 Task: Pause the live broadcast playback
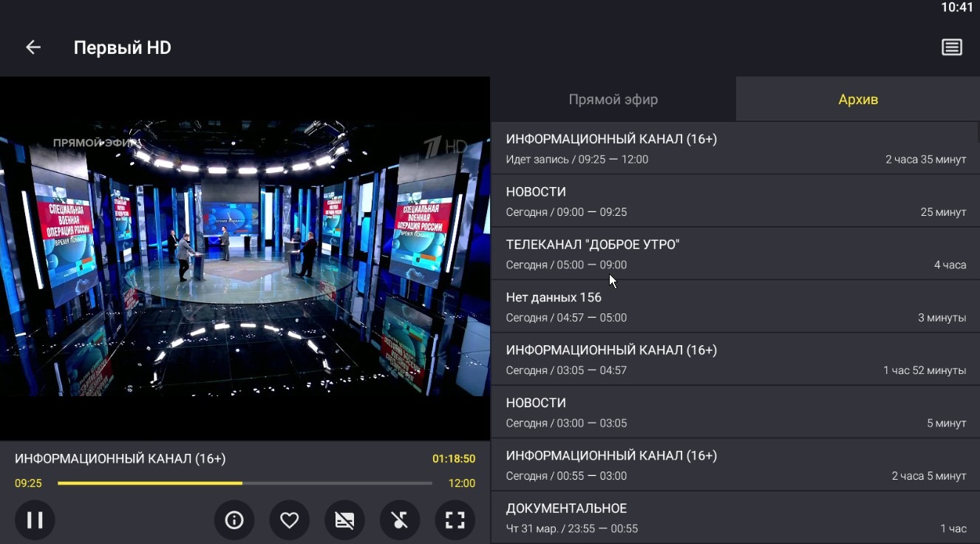35,520
